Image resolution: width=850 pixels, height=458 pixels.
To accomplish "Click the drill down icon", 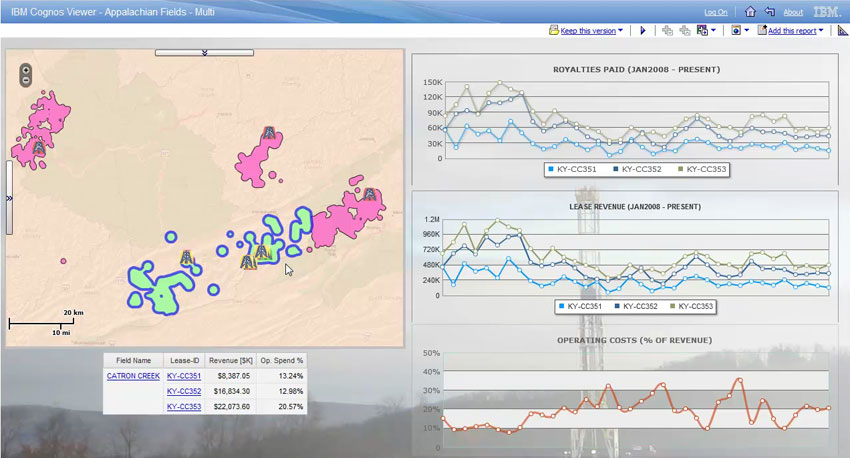I will (x=667, y=31).
